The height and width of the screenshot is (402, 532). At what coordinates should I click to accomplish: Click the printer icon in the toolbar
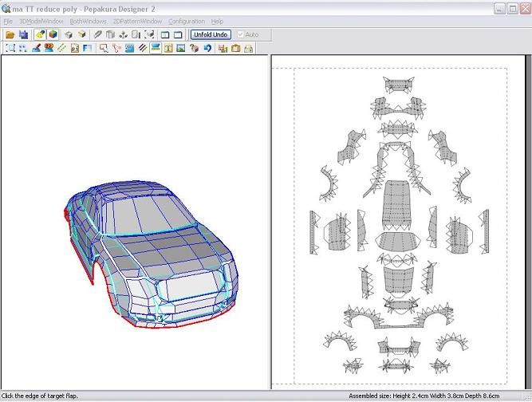248,48
